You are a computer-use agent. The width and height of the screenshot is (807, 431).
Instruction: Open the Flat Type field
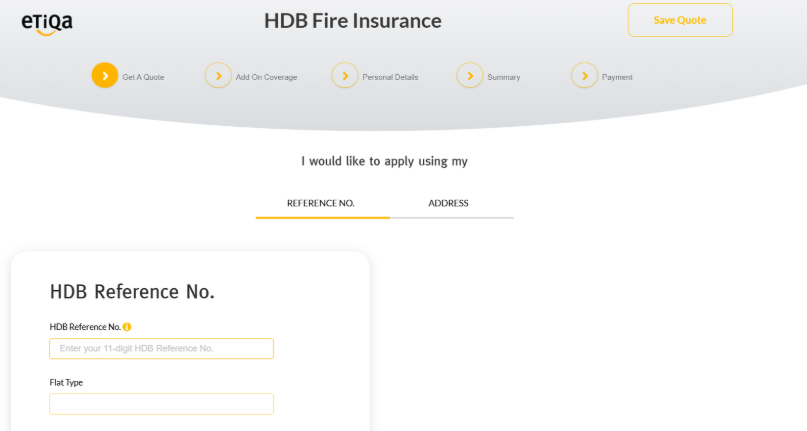tap(161, 404)
